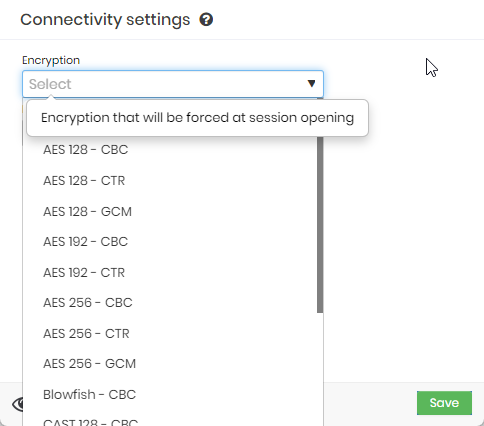This screenshot has height=426, width=484.
Task: Click the green Save button
Action: coord(444,403)
